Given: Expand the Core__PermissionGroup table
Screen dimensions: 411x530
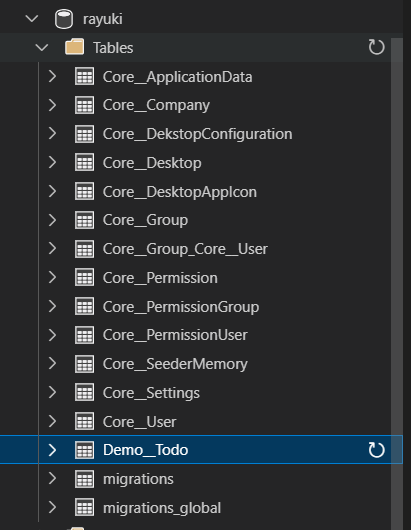Looking at the screenshot, I should click(52, 306).
